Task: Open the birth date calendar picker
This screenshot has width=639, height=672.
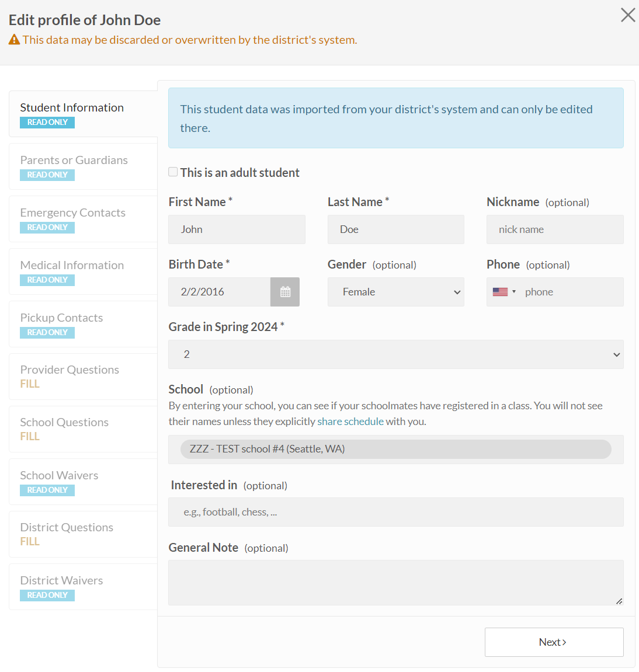Action: (285, 292)
